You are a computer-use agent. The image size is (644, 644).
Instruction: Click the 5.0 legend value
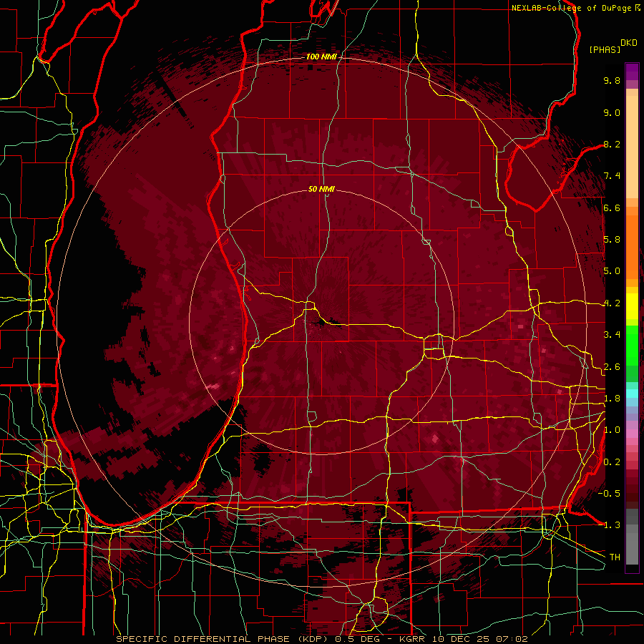click(x=612, y=271)
